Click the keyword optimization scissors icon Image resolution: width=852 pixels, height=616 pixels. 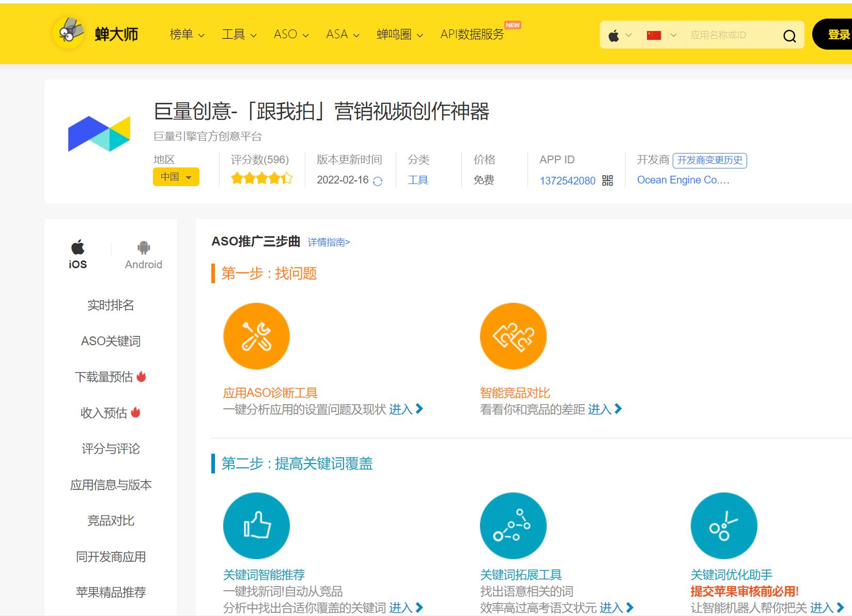pos(724,526)
